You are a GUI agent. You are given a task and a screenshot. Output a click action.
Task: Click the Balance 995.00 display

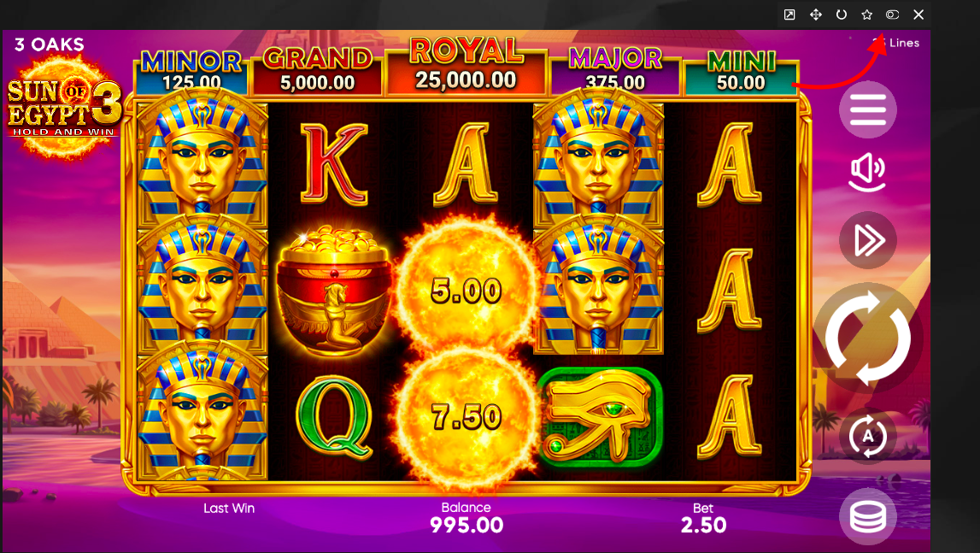pos(467,519)
